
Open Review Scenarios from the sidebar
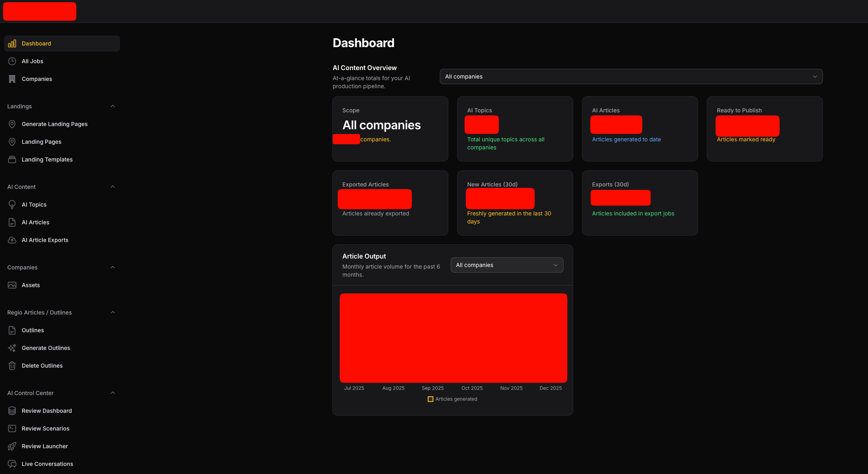point(45,428)
